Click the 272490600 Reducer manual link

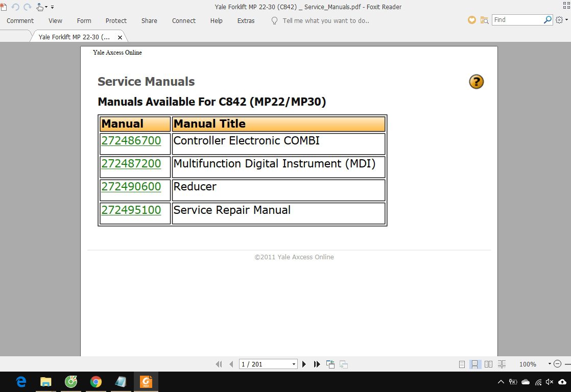point(131,187)
